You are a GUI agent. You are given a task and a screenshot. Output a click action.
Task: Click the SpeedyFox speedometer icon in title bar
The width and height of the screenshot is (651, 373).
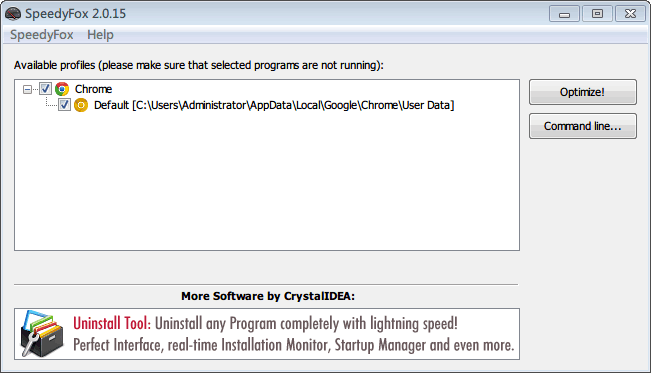click(13, 13)
